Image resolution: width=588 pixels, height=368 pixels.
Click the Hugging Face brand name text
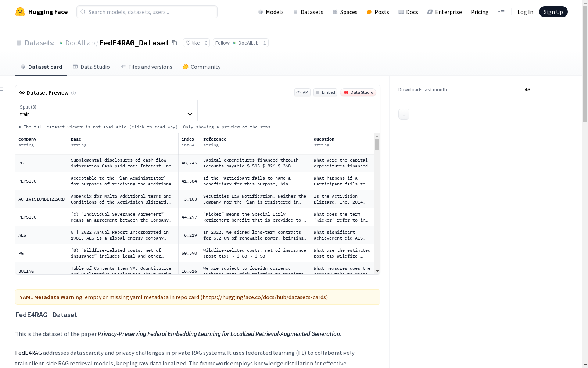pyautogui.click(x=48, y=12)
